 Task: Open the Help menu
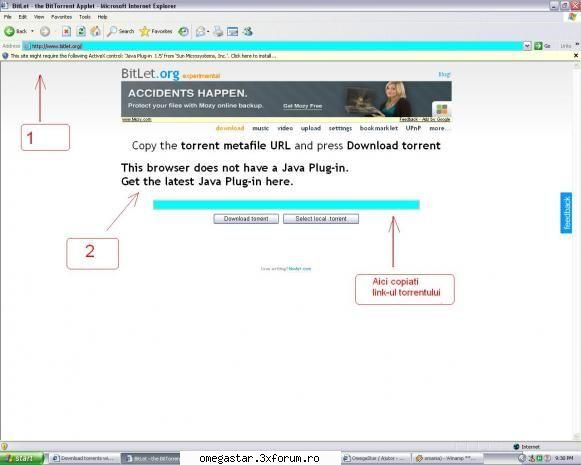tap(102, 17)
